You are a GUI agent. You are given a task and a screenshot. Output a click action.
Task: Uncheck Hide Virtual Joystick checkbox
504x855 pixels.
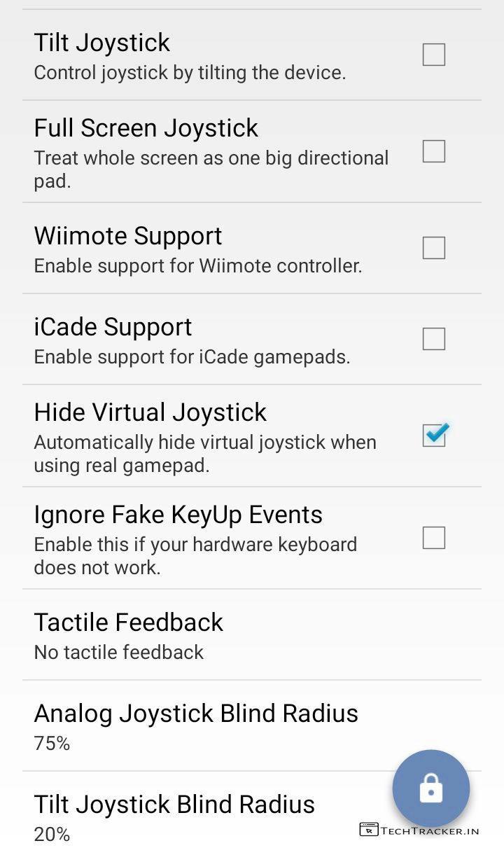tap(434, 436)
